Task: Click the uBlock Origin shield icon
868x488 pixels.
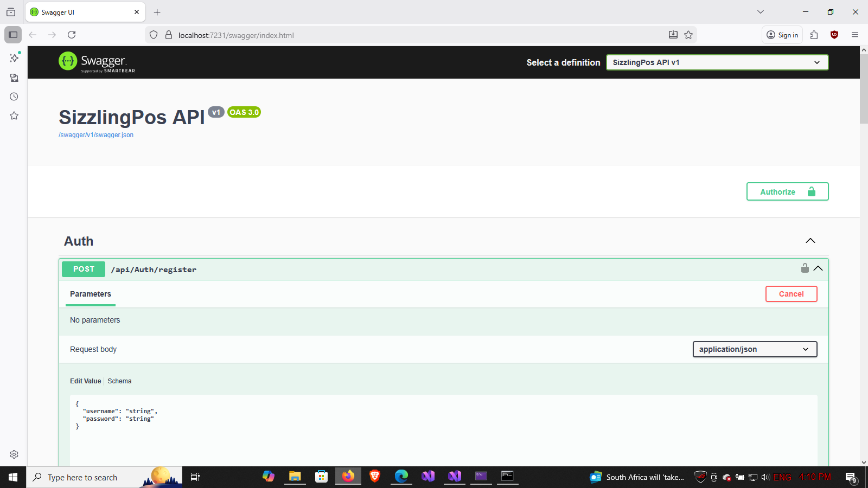Action: tap(834, 35)
